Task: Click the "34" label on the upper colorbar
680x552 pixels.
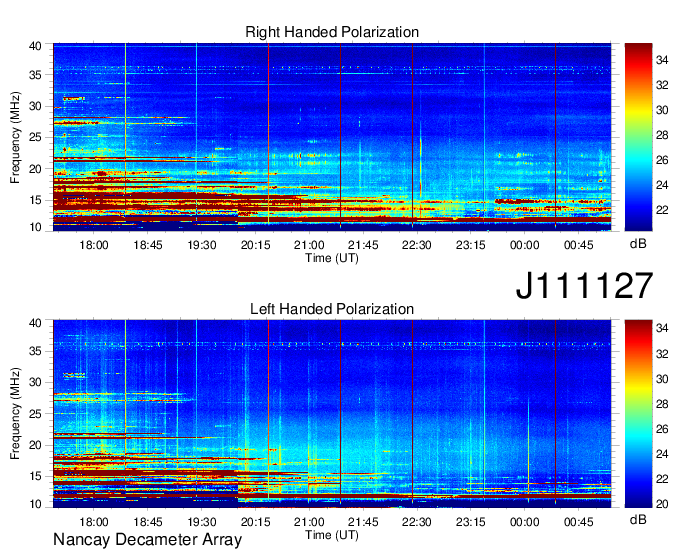Action: tap(662, 60)
